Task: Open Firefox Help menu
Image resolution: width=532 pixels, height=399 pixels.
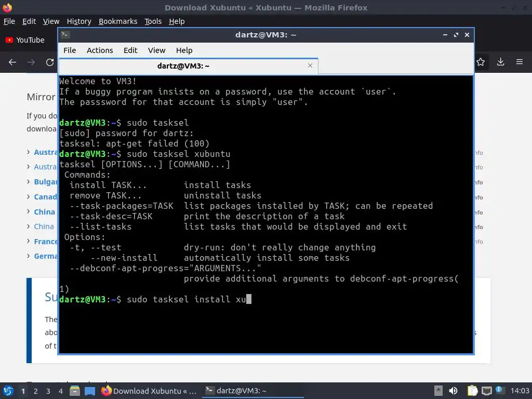Action: pyautogui.click(x=177, y=21)
